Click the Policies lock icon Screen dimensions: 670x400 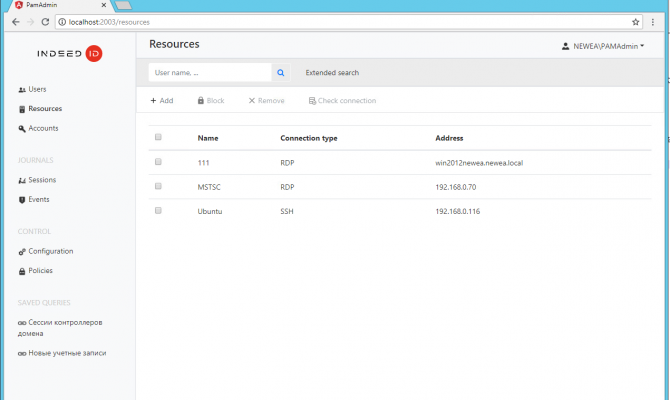22,271
